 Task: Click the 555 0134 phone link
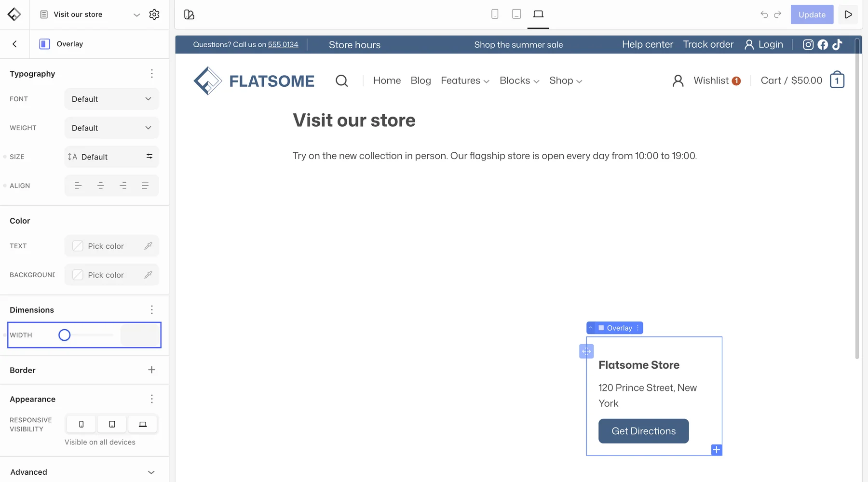pos(283,44)
